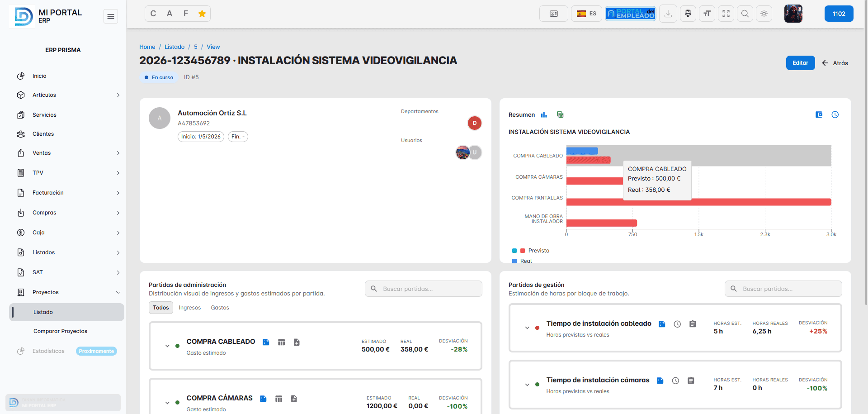Click the table icon beside COMPRA CABLEADO
The height and width of the screenshot is (414, 868).
tap(281, 343)
